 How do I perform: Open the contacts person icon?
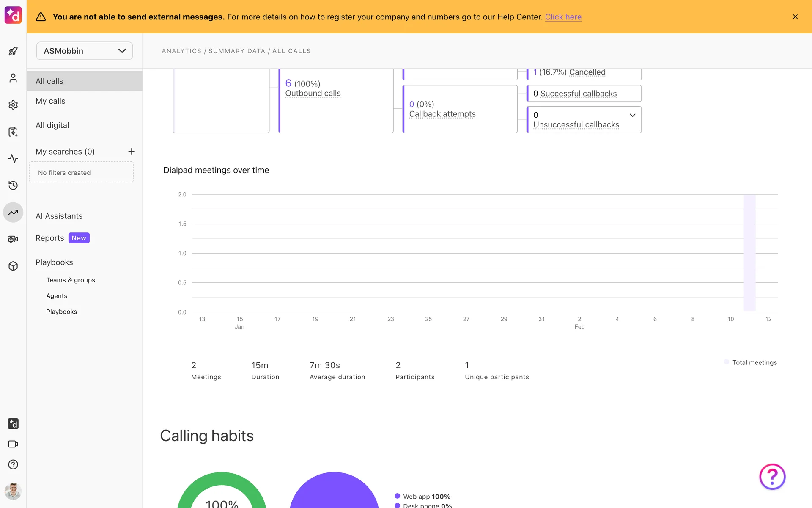(x=13, y=78)
